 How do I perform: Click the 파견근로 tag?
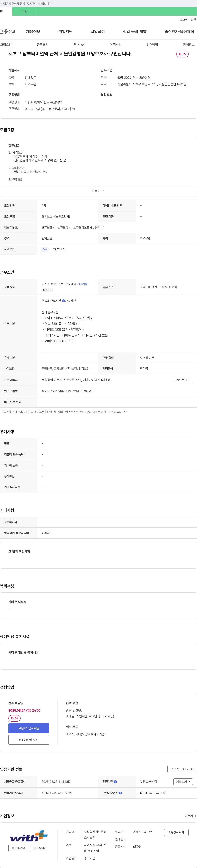(x=47, y=290)
